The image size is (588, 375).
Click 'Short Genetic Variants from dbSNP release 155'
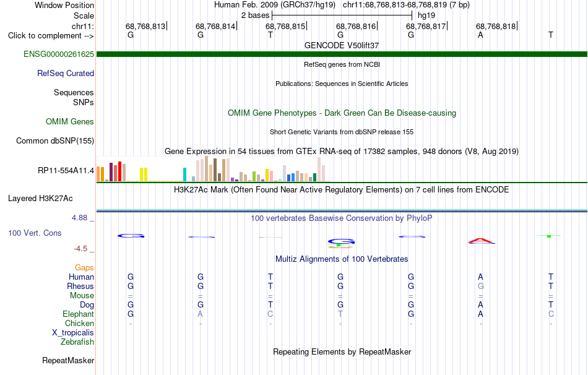(342, 132)
